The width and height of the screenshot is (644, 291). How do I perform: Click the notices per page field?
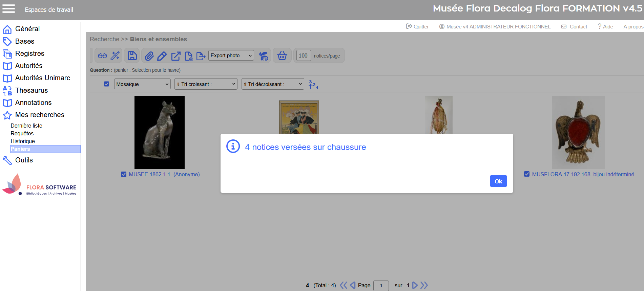click(303, 56)
